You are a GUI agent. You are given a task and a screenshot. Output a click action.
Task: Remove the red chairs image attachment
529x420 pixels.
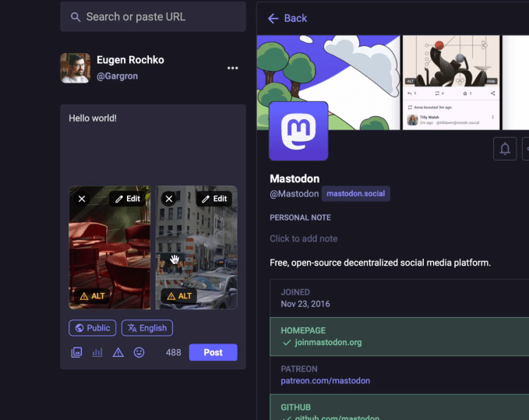(82, 199)
